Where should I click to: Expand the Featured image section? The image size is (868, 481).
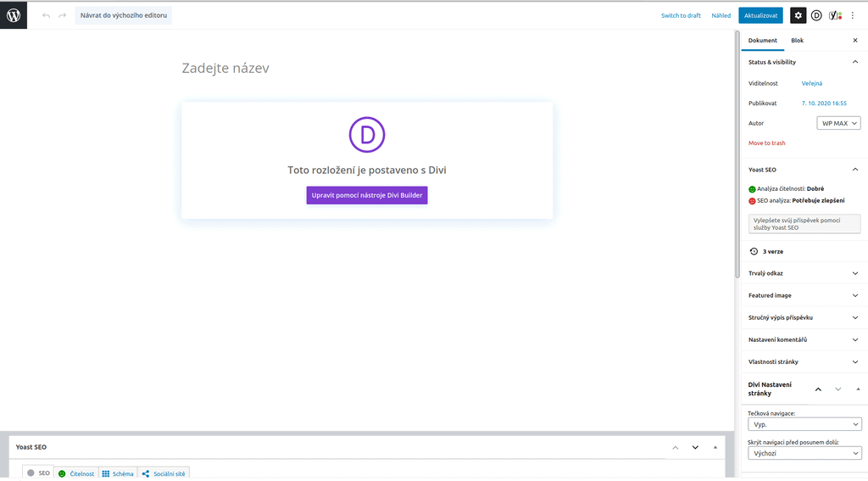click(x=804, y=295)
